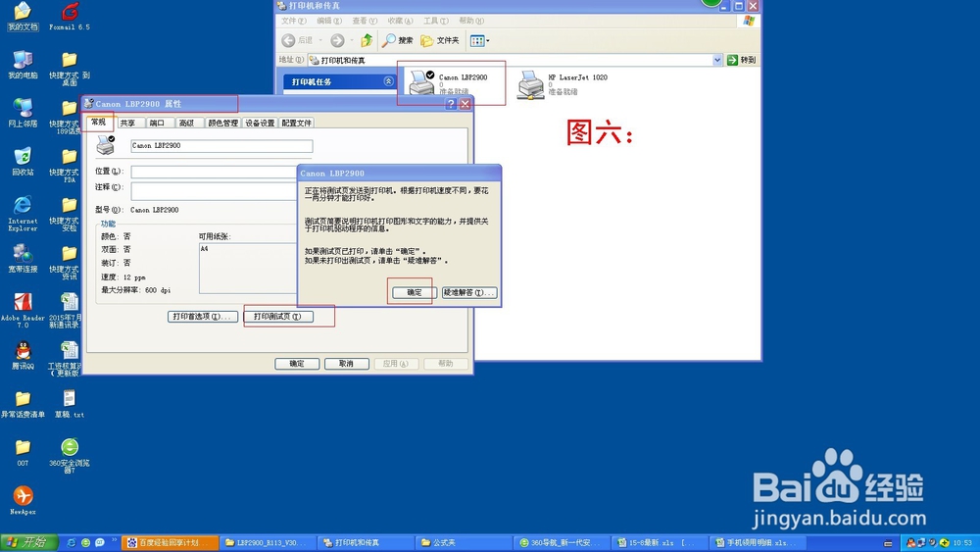Switch to the 端口 tab
Image resolution: width=980 pixels, height=552 pixels.
click(x=158, y=124)
